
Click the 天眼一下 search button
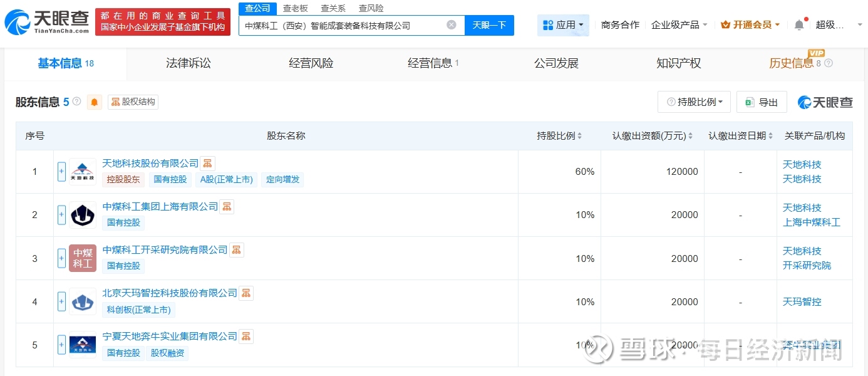click(489, 25)
